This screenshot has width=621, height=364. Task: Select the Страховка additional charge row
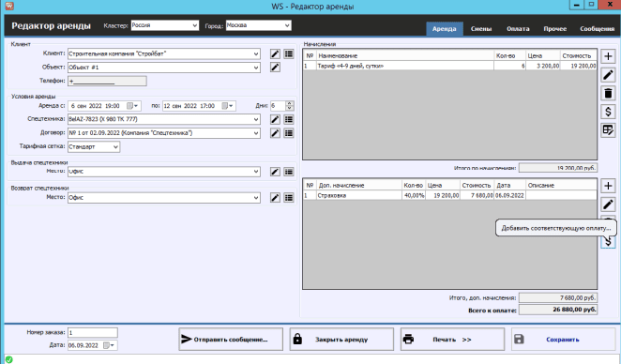coord(450,196)
